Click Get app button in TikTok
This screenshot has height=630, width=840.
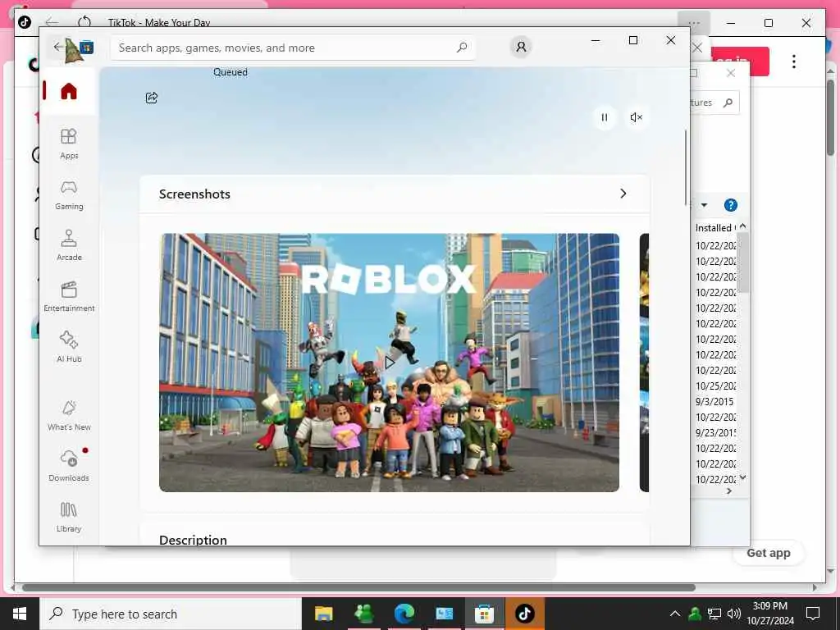pos(769,553)
